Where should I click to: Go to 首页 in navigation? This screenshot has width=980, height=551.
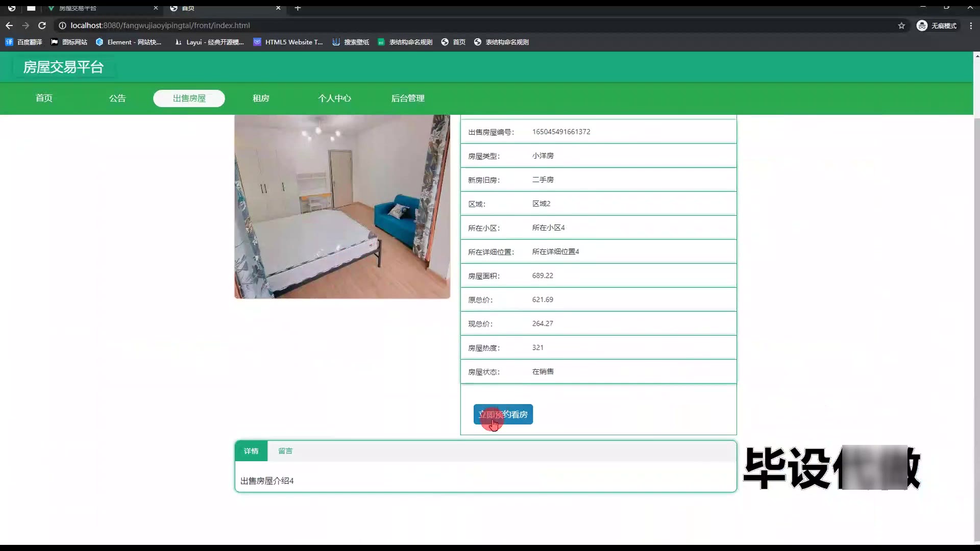pos(44,98)
